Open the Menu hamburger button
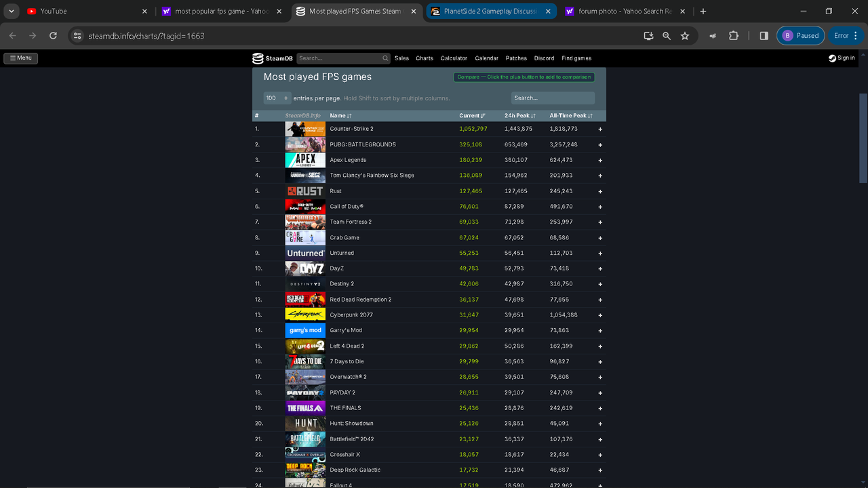 click(20, 58)
